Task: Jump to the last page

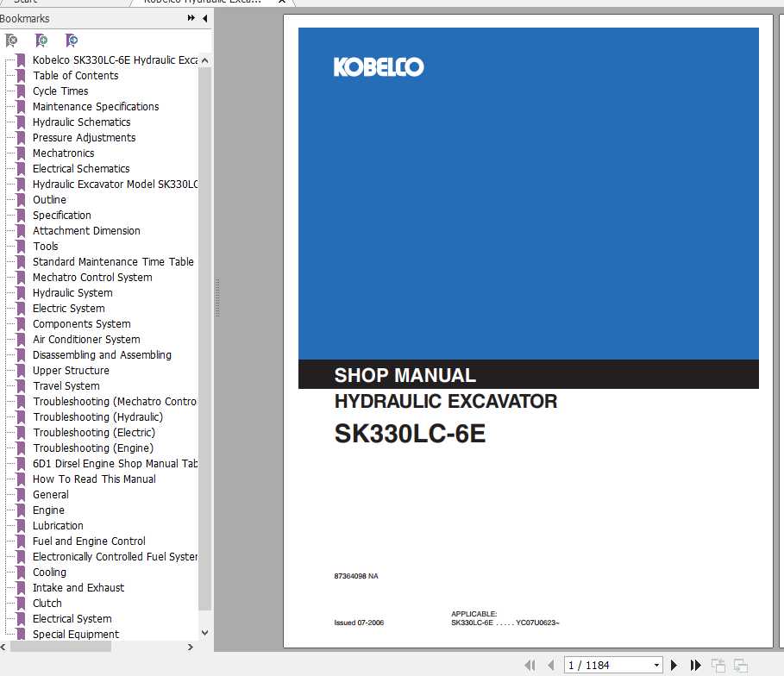Action: [x=695, y=665]
